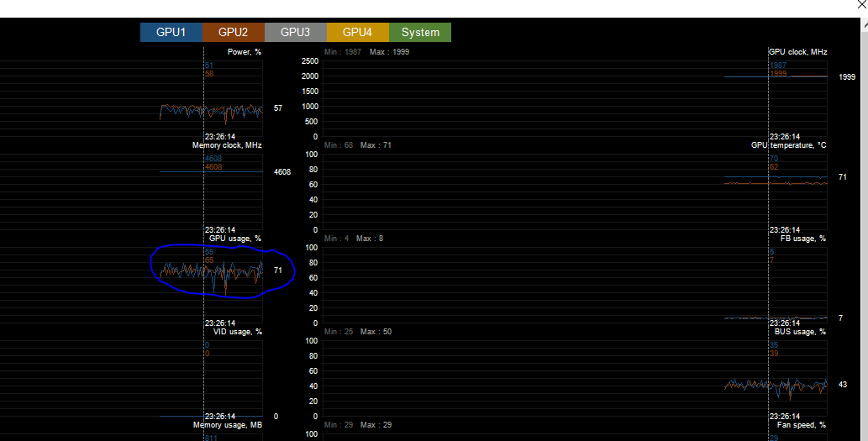Click the FB usage current value 7
The height and width of the screenshot is (441, 868).
[x=841, y=318]
